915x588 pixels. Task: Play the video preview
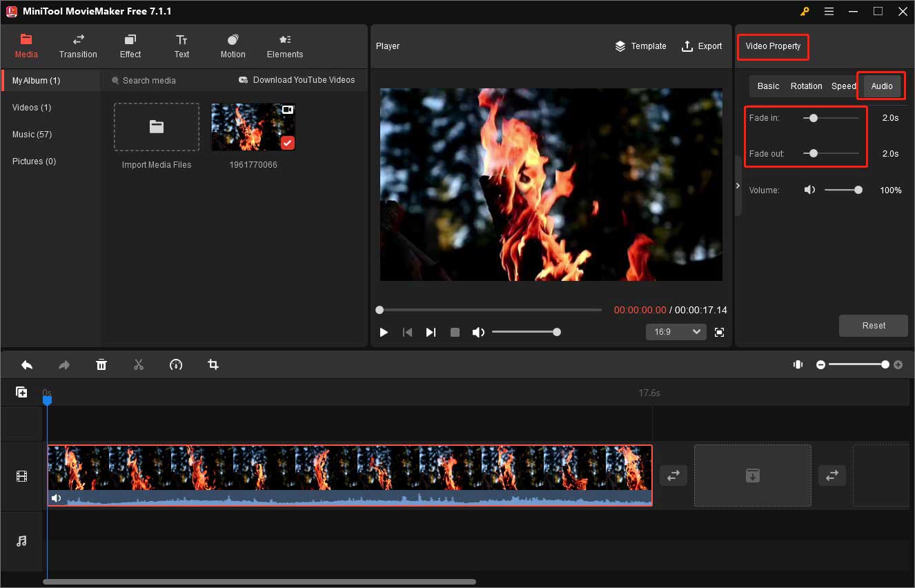384,332
